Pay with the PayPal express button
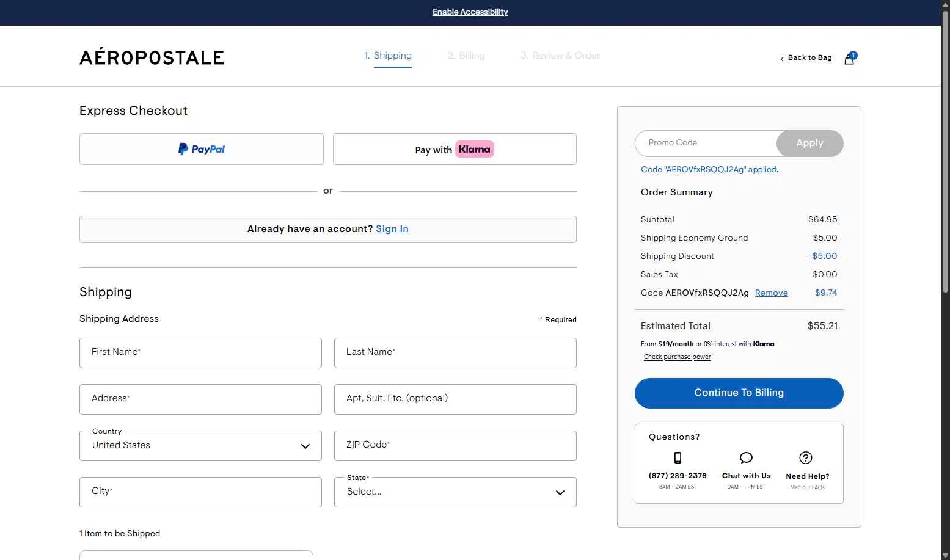The height and width of the screenshot is (560, 950). tap(202, 149)
